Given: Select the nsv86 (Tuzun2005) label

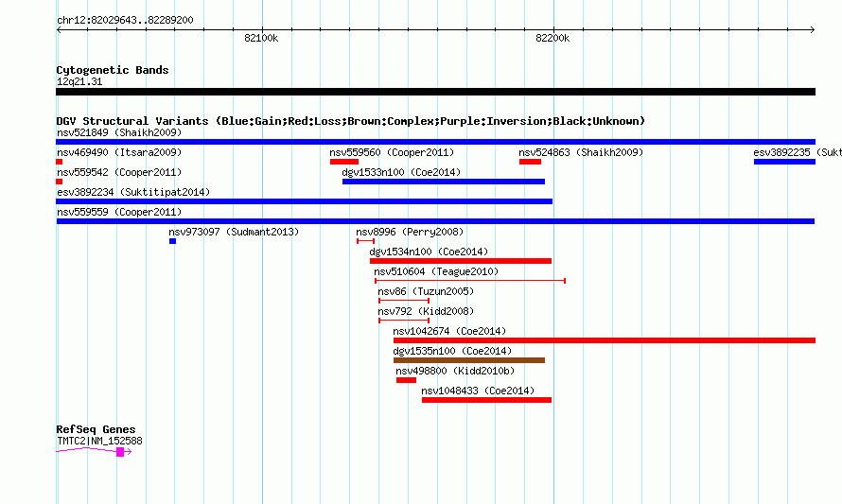Looking at the screenshot, I should [426, 291].
